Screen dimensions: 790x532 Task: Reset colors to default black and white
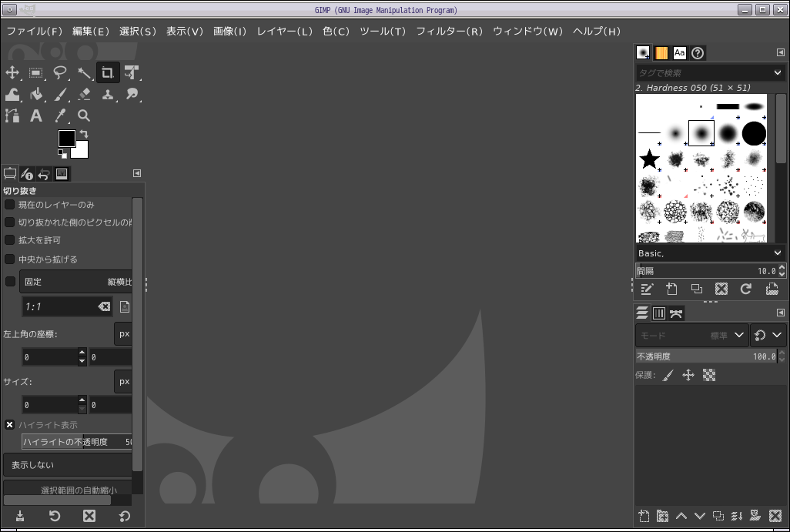click(62, 153)
